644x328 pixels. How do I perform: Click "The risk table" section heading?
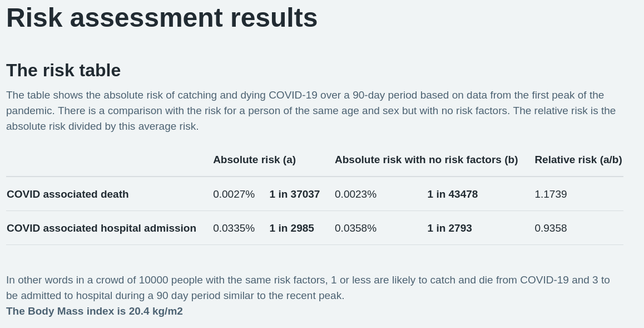pos(63,71)
